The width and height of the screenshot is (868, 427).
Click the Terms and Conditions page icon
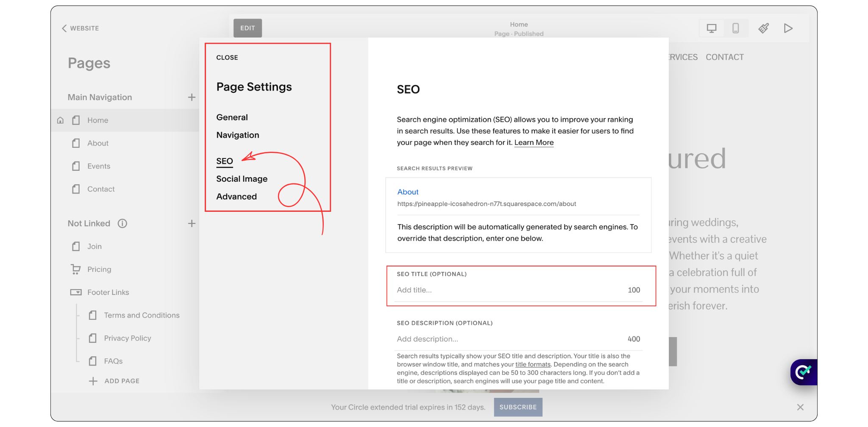93,315
